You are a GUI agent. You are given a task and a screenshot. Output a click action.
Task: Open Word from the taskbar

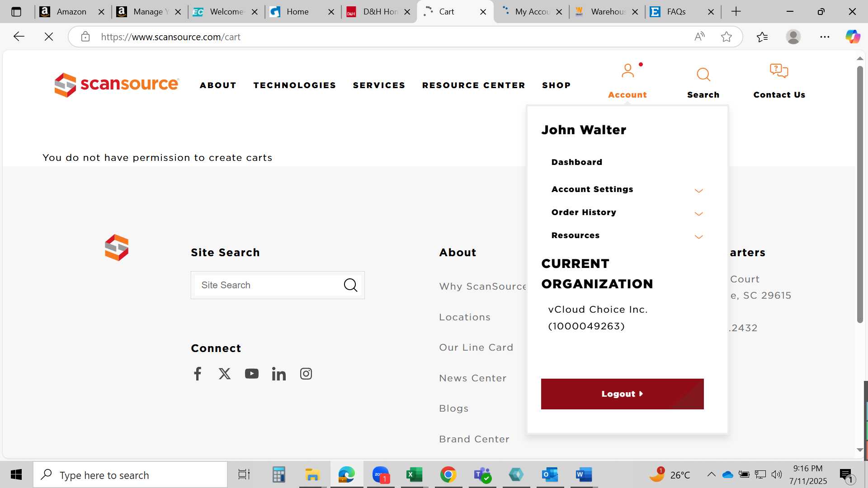[x=584, y=474]
